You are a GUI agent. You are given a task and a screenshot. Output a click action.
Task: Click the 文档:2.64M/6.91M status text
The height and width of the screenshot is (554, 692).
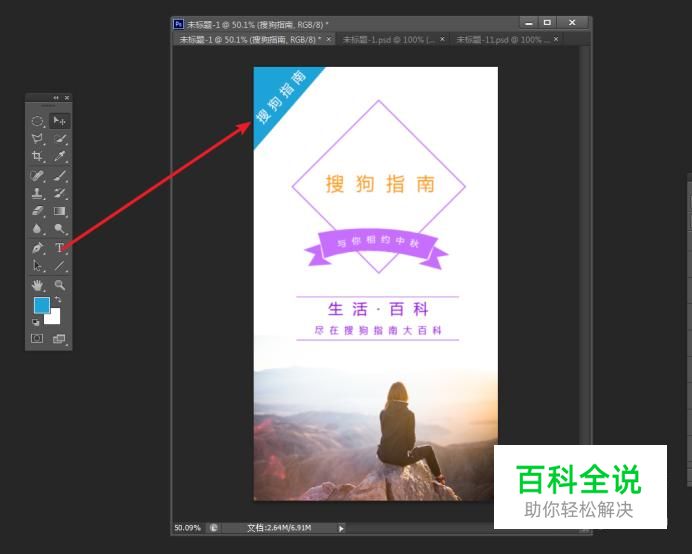279,528
